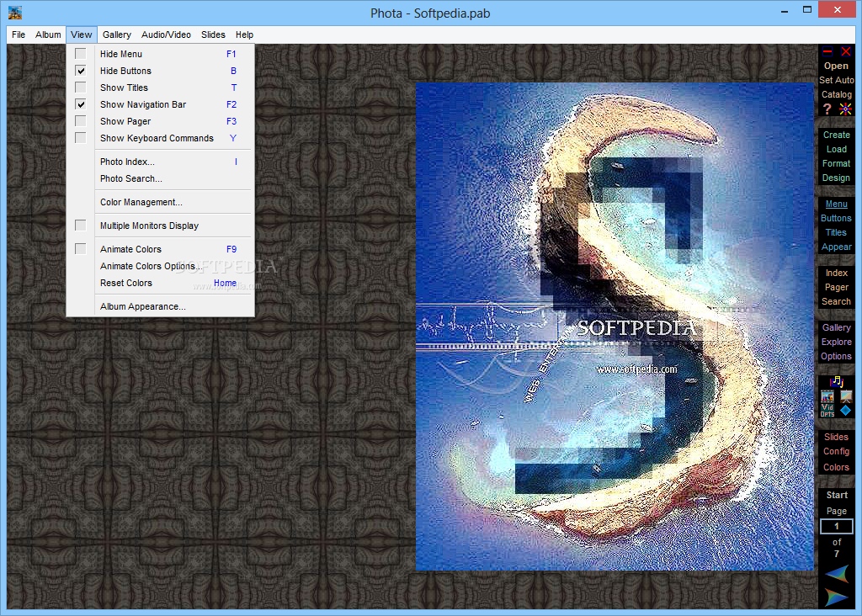The width and height of the screenshot is (862, 616).
Task: Click the red minus icon in the navigation bar
Action: coord(827,51)
